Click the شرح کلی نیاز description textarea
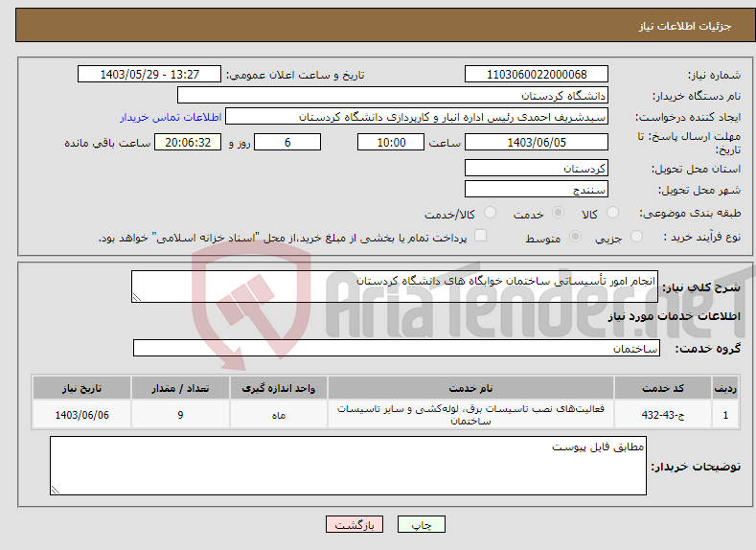The image size is (756, 550). pos(395,286)
